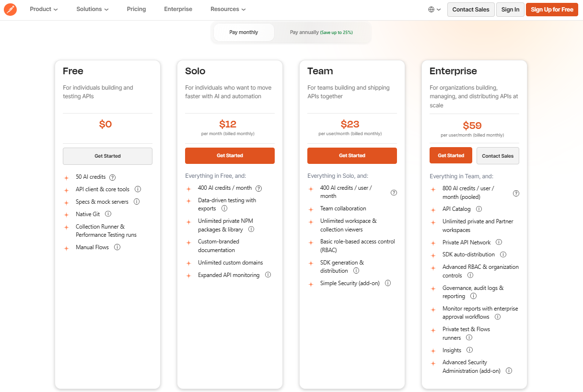Click info icon beside Private test & Flows runners
Screen dimensions: 583x392
tap(469, 338)
